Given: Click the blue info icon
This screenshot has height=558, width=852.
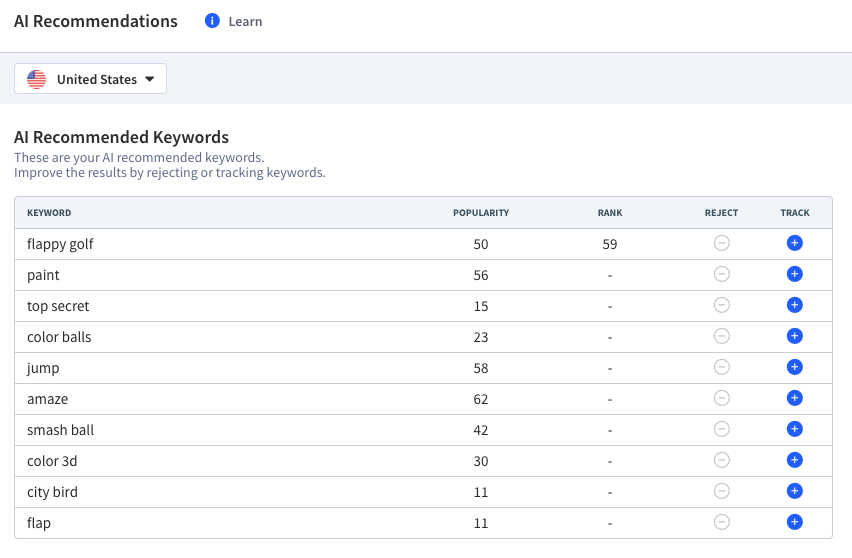Looking at the screenshot, I should tap(212, 21).
